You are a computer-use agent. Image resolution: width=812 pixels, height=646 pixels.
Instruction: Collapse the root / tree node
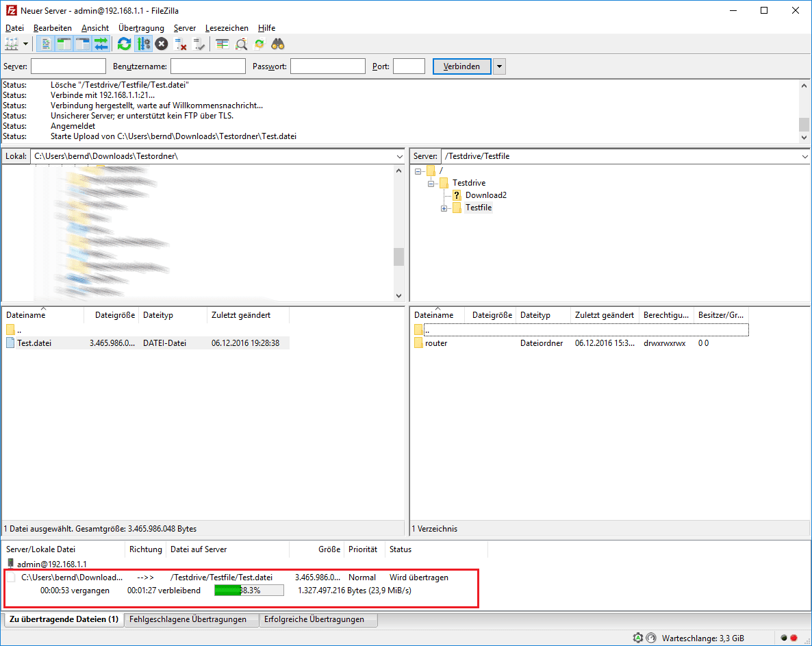(418, 171)
